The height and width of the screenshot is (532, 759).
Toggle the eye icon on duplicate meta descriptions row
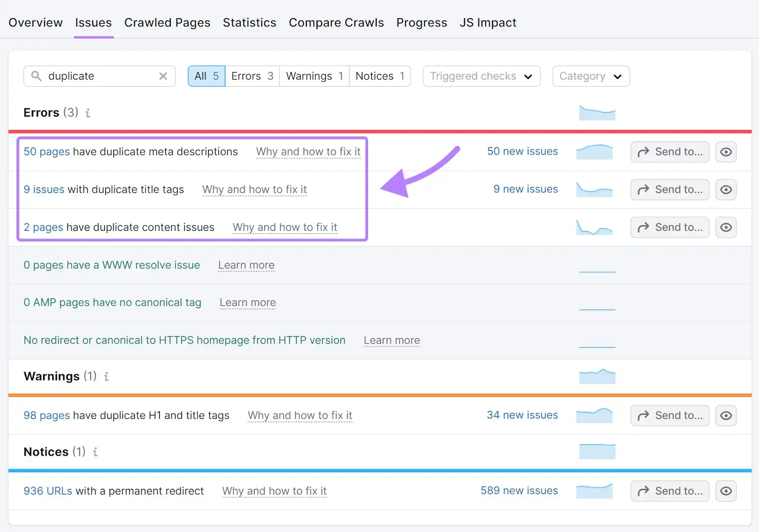click(726, 152)
